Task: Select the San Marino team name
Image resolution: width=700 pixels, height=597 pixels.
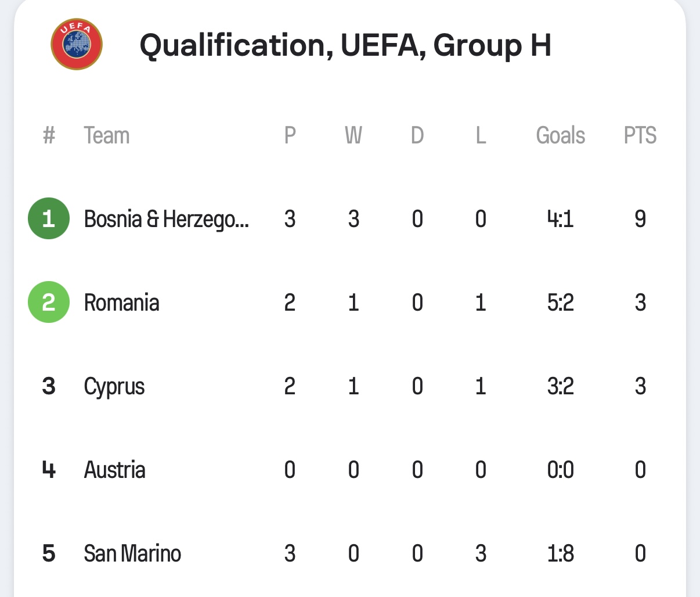Action: click(132, 553)
